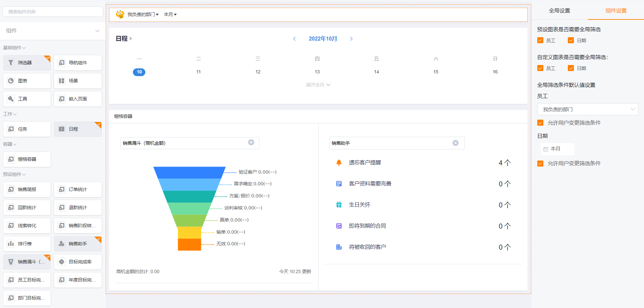Open 遗忘客户提醒 with 4 个
This screenshot has width=644, height=308.
coord(423,163)
